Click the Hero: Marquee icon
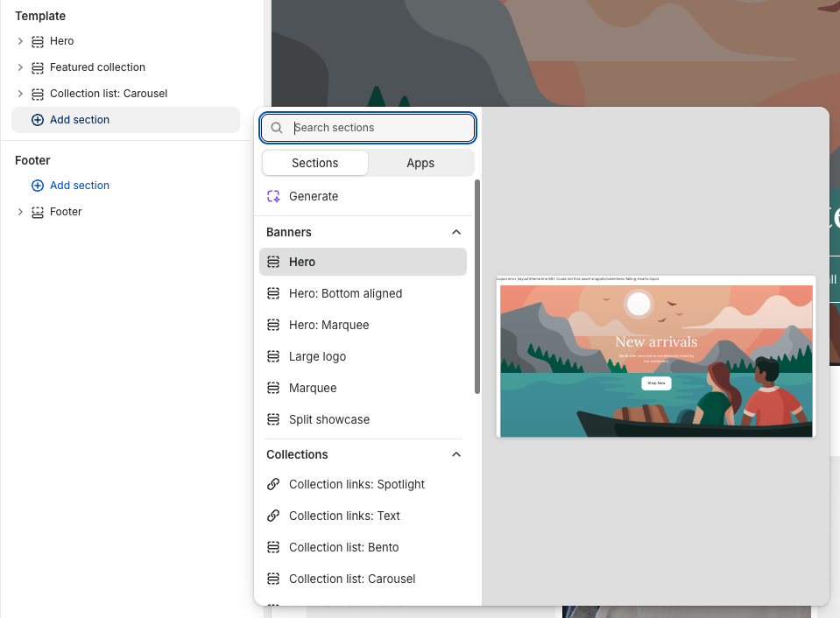This screenshot has width=840, height=618. [x=273, y=325]
